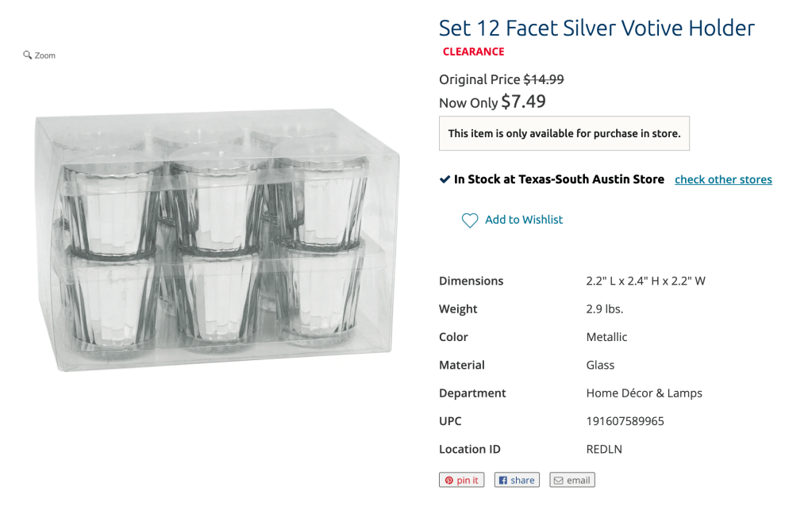This screenshot has height=529, width=812.
Task: Open the check other stores link
Action: point(723,180)
